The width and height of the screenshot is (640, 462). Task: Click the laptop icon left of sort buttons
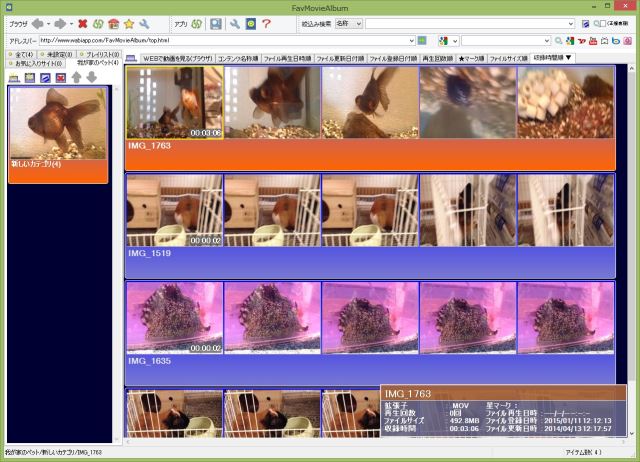(x=131, y=58)
